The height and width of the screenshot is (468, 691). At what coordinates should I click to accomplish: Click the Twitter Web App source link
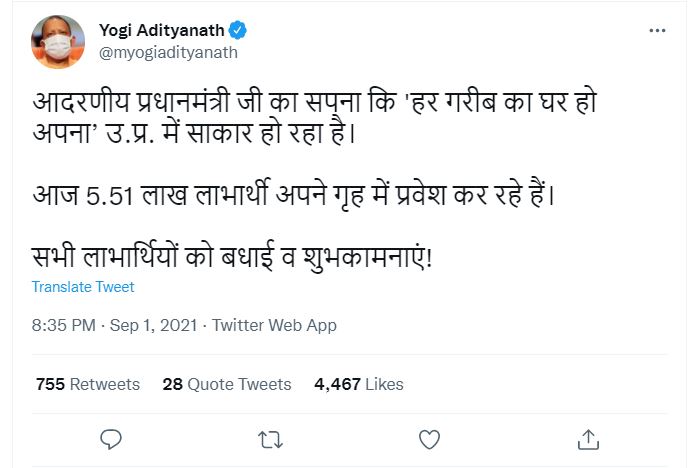pos(275,325)
